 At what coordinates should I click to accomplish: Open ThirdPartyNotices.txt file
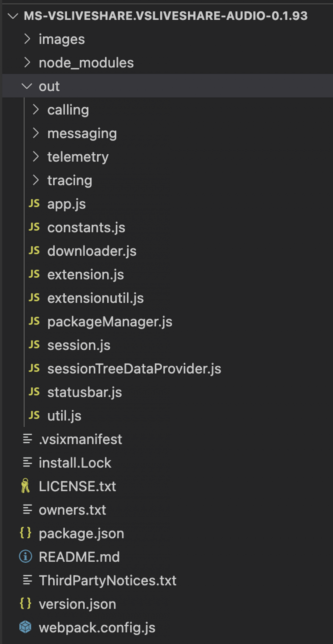pos(108,580)
